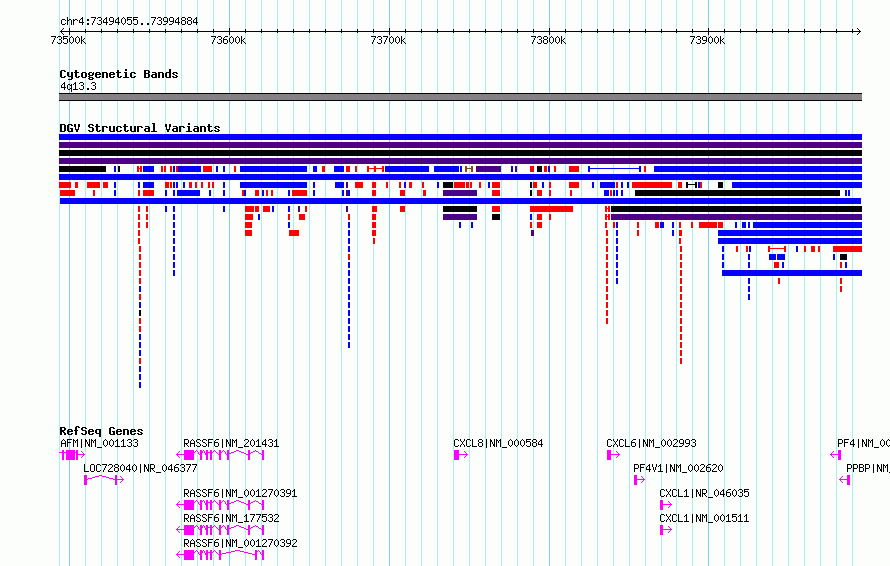Select the DGV Structural Variants track title
Viewport: 890px width, 566px height.
tap(140, 128)
